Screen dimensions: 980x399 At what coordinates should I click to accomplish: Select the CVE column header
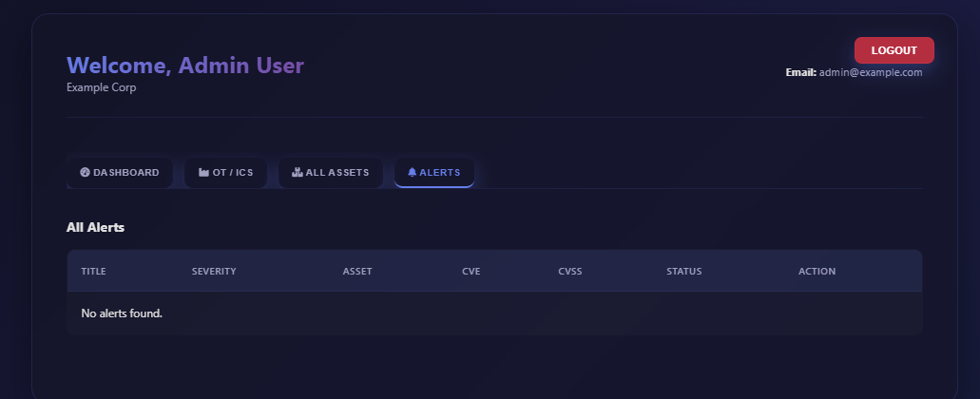tap(471, 272)
